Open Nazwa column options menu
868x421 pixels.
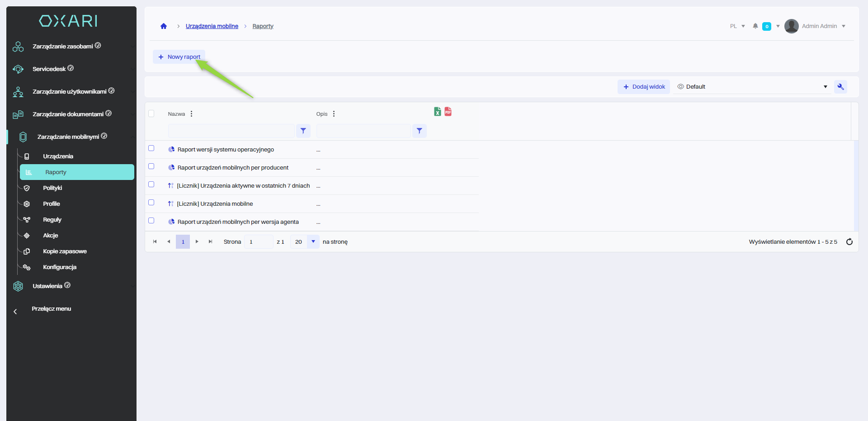click(192, 114)
